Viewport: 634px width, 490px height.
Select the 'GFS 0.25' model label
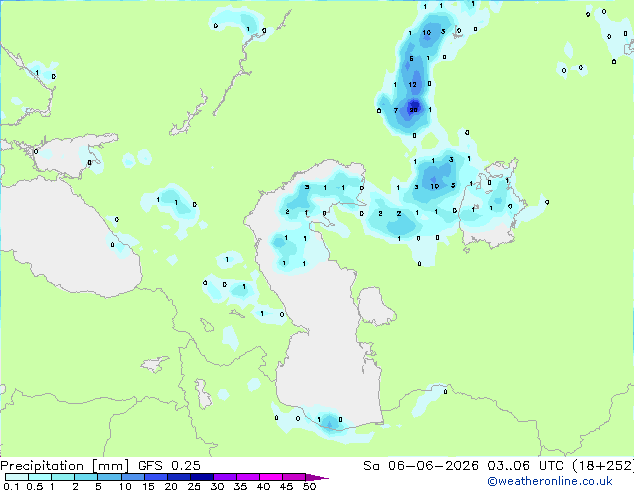(x=169, y=466)
